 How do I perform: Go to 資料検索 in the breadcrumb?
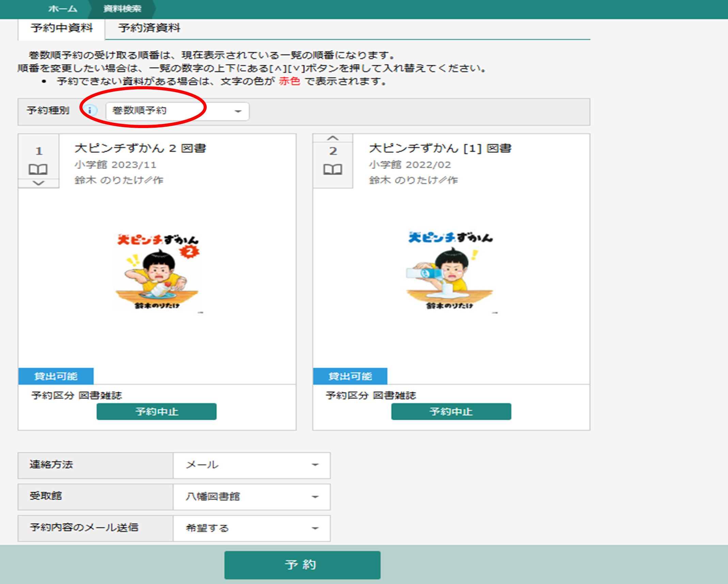[122, 9]
